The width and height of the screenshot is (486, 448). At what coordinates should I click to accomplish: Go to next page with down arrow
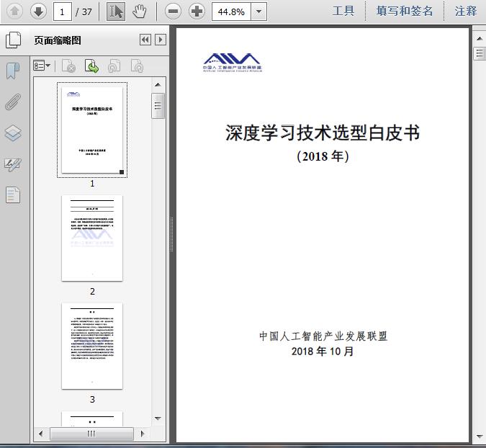pyautogui.click(x=38, y=12)
